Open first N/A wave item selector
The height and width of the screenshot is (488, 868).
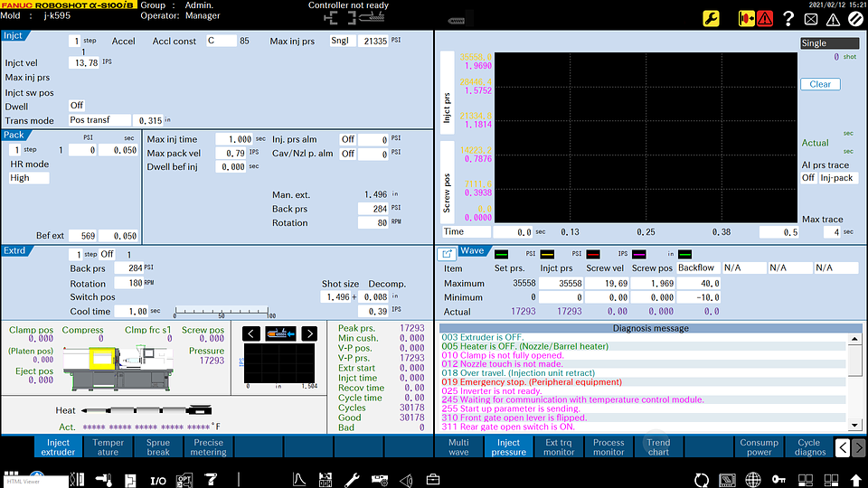744,267
